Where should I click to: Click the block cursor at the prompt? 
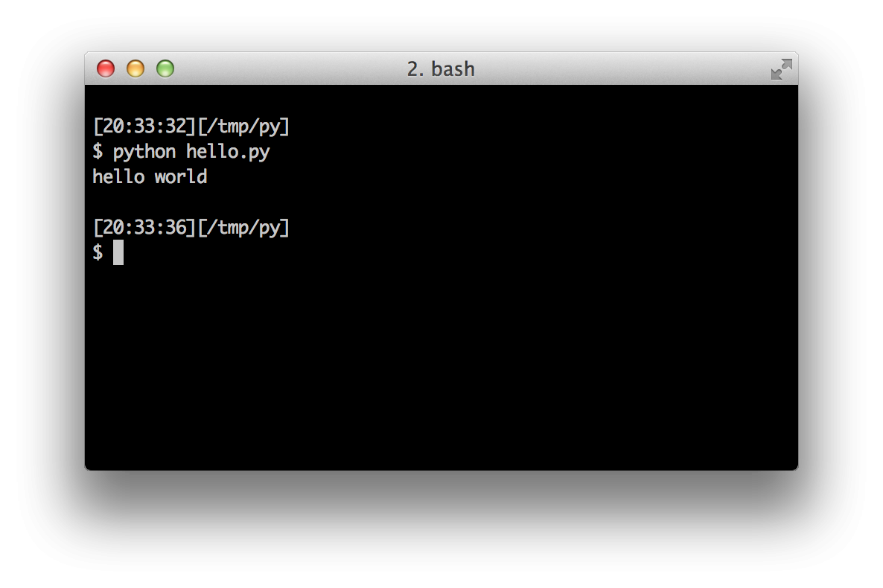[x=118, y=252]
